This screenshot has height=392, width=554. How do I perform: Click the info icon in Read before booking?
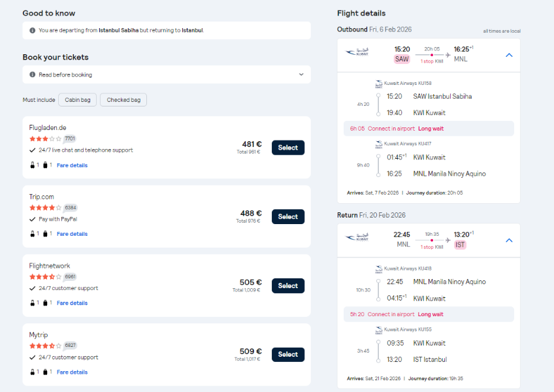[33, 74]
